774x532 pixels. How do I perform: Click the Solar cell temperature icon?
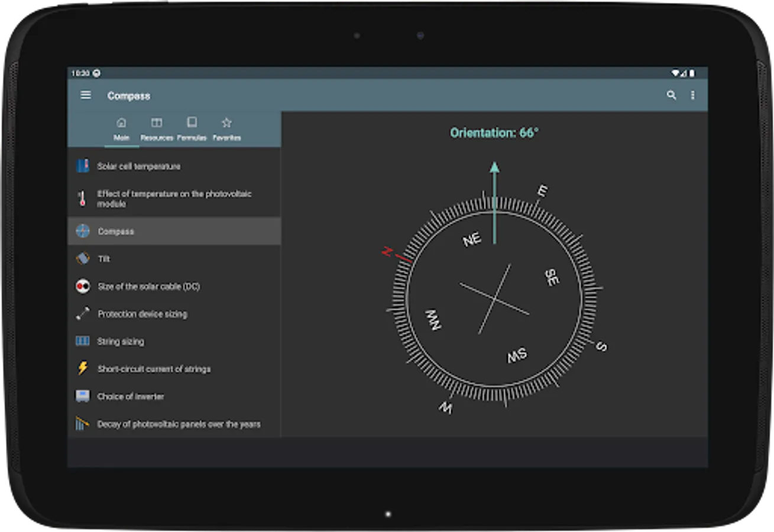coord(83,166)
